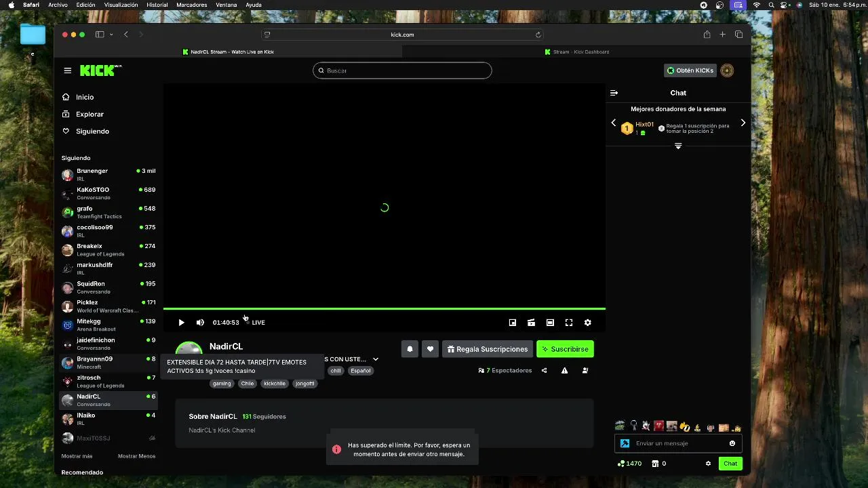Open the Safari share menu
Screen dimensions: 868x488
click(707, 35)
